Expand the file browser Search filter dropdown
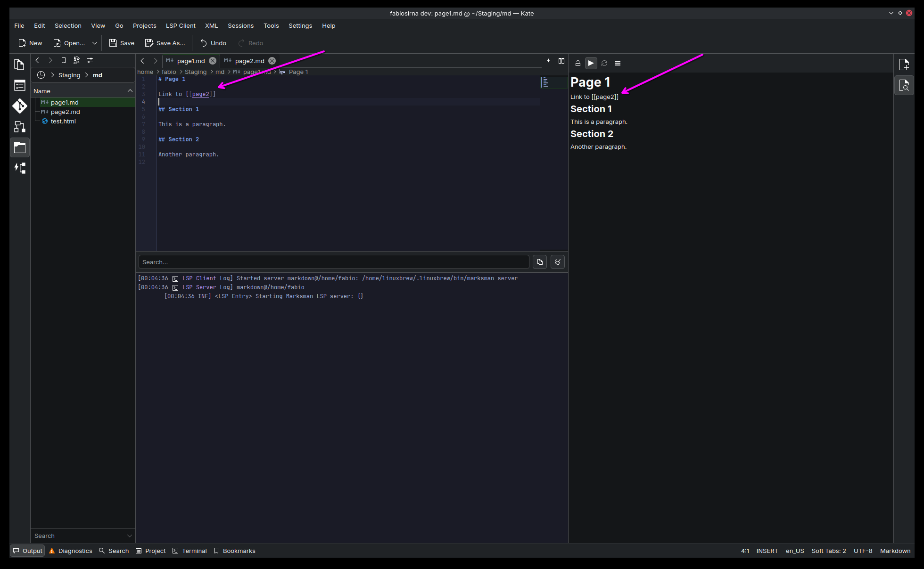The width and height of the screenshot is (924, 569). pos(130,536)
